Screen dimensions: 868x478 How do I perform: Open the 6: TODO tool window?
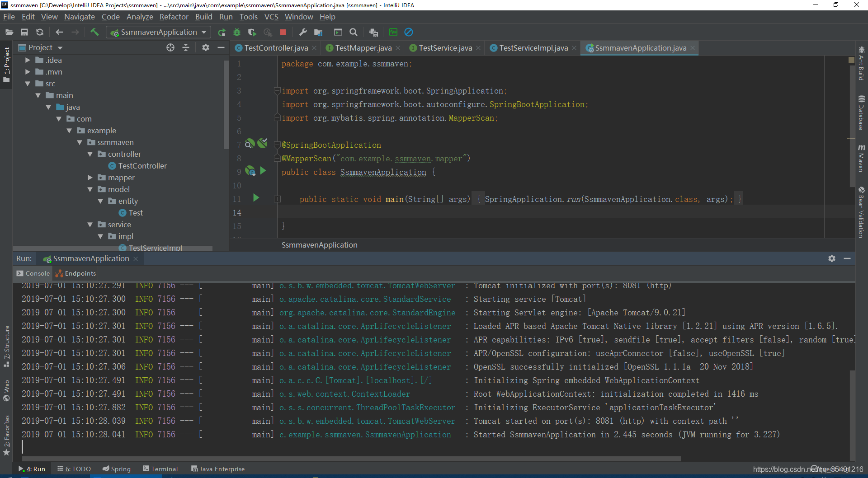pos(74,469)
